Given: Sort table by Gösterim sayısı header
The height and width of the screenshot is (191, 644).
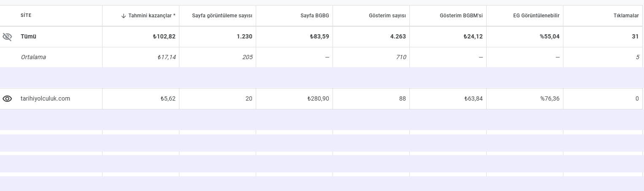Looking at the screenshot, I should pos(387,16).
